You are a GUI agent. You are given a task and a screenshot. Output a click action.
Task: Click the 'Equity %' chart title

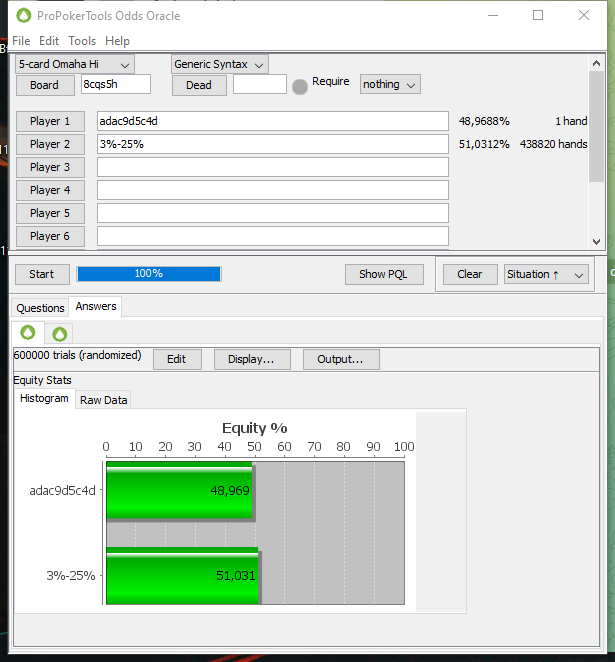(x=255, y=428)
